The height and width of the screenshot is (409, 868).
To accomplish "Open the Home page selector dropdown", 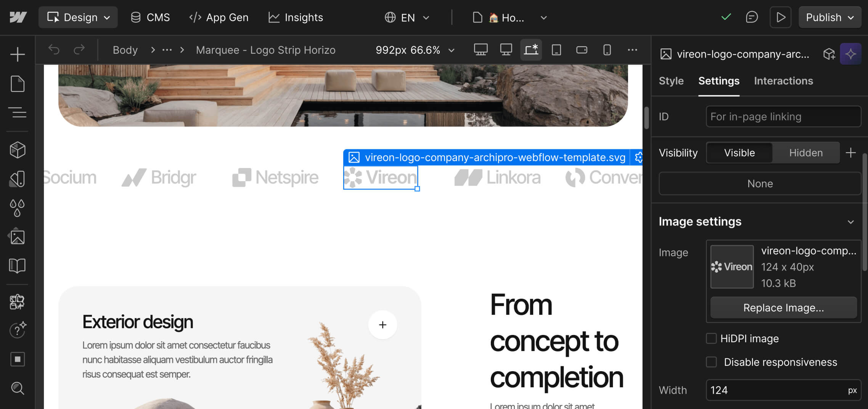I will coord(510,17).
